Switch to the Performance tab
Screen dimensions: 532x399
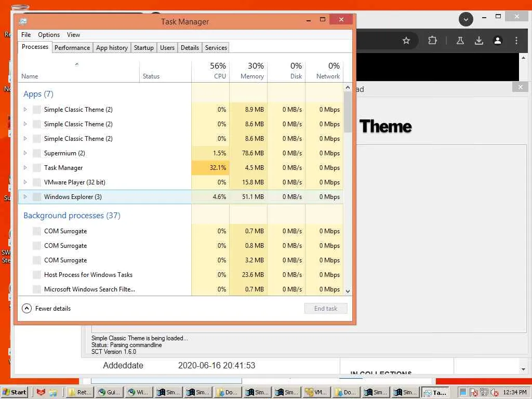(x=72, y=47)
